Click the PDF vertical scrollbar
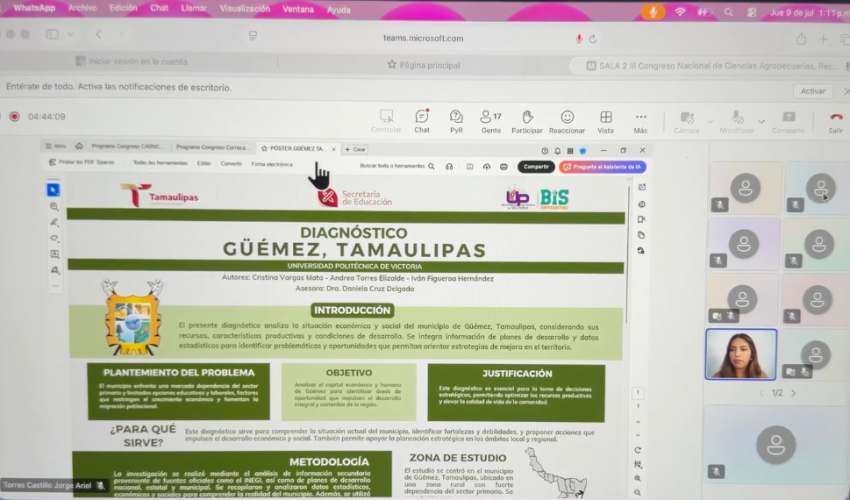The width and height of the screenshot is (850, 500). 628,255
